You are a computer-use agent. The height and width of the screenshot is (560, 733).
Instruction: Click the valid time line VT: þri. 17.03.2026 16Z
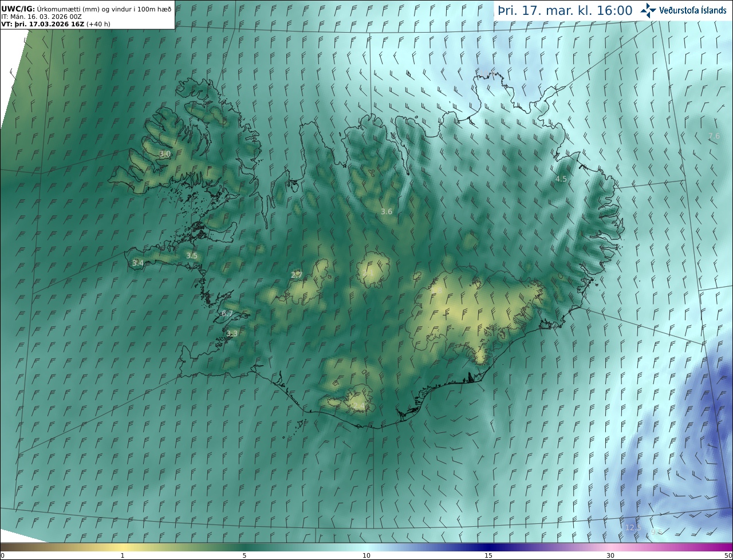44,25
